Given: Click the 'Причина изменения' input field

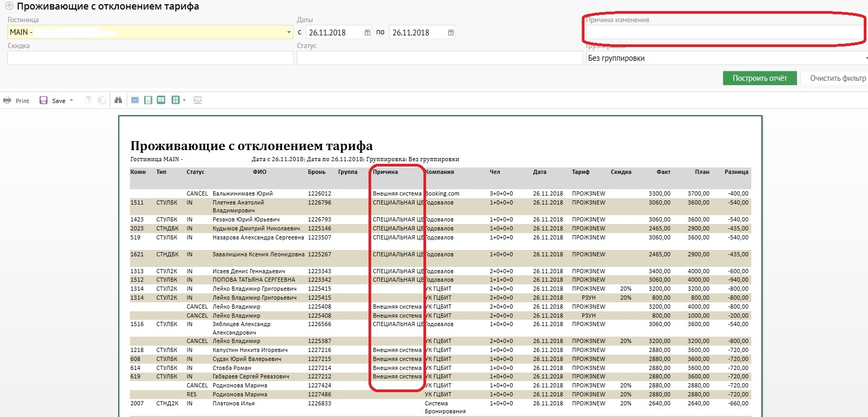Looking at the screenshot, I should (723, 32).
